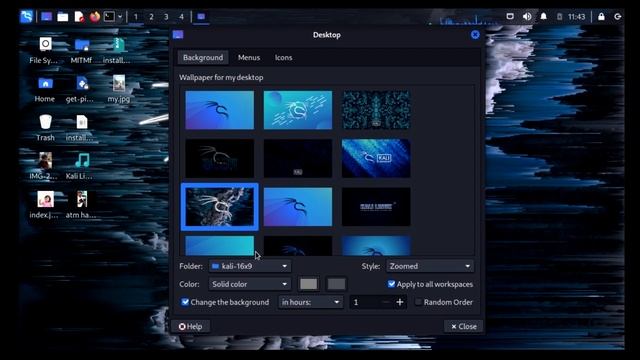Click the display tray icon
Image resolution: width=640 pixels, height=360 pixels.
click(510, 16)
